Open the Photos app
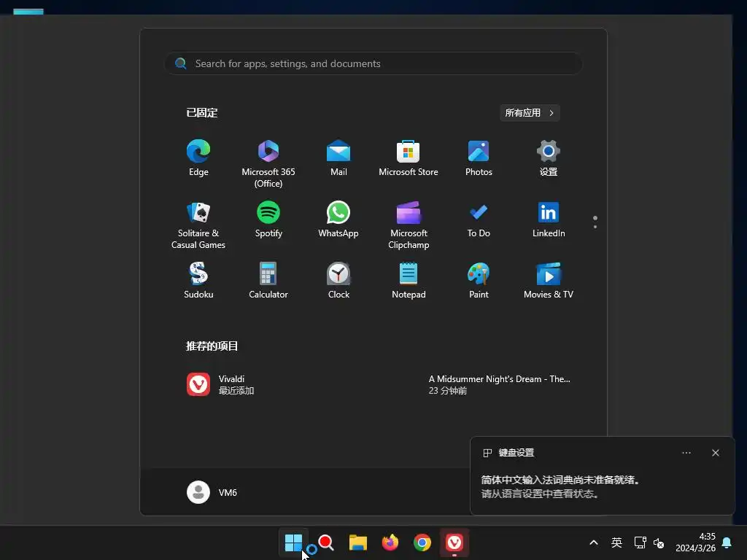The width and height of the screenshot is (747, 560). click(x=479, y=158)
